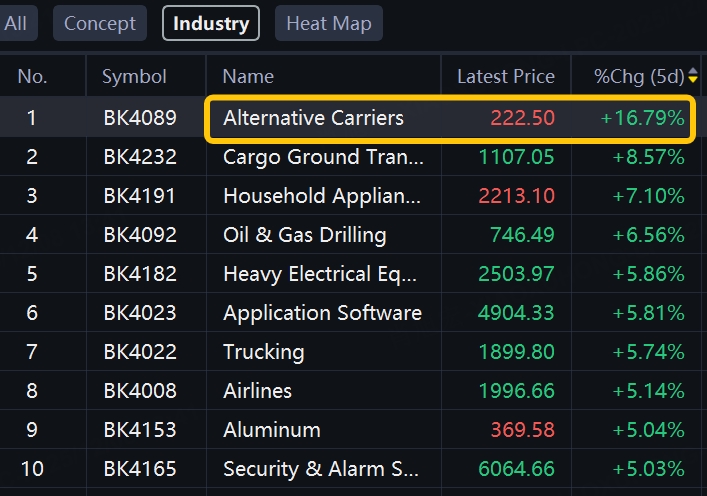This screenshot has width=707, height=496.
Task: Click the No. column header
Action: 32,77
